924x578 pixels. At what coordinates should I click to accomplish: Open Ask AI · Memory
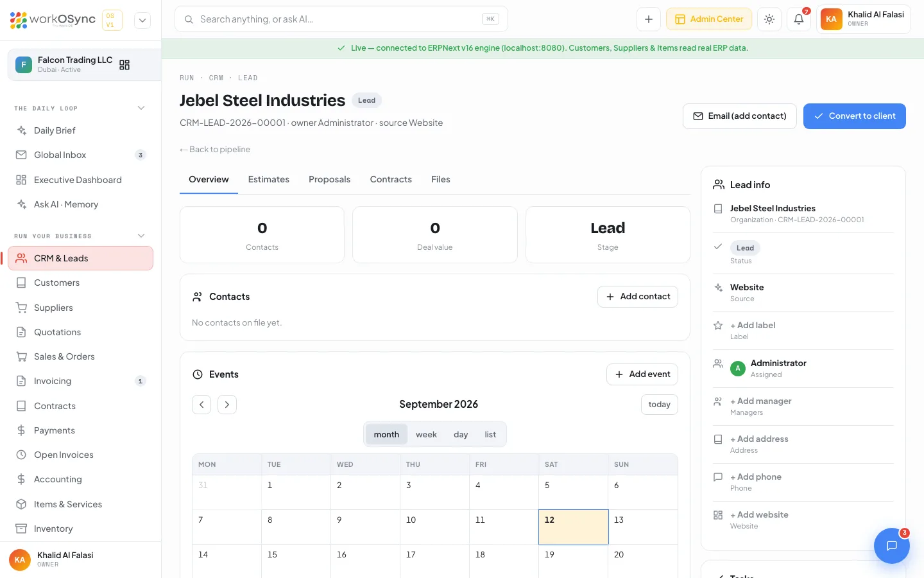(80, 204)
